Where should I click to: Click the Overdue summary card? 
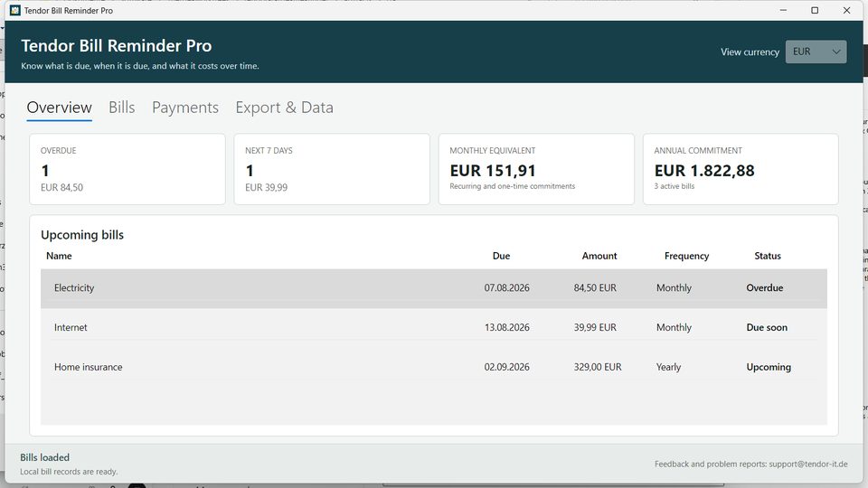pos(127,169)
